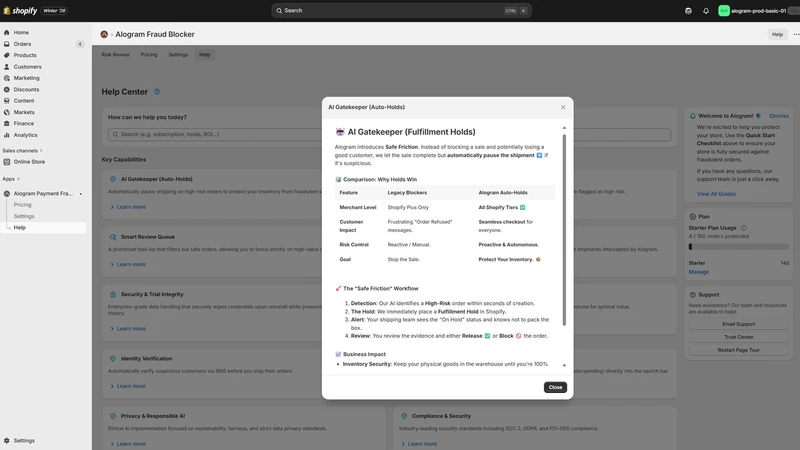The width and height of the screenshot is (800, 450).
Task: Expand Learn more under Security & Trial Integrity
Action: (128, 329)
